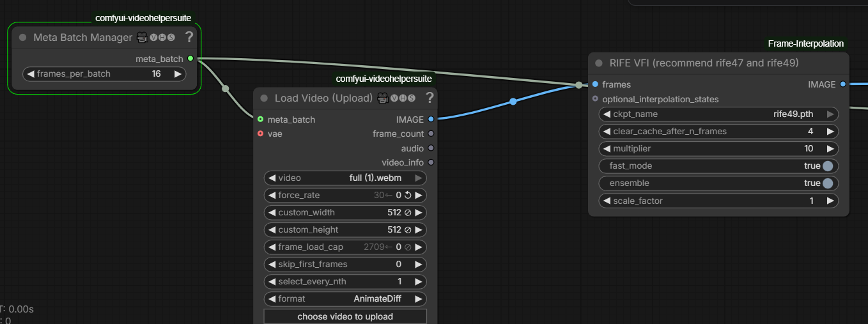
Task: Click the disable icon in the custom_height field
Action: [x=408, y=229]
